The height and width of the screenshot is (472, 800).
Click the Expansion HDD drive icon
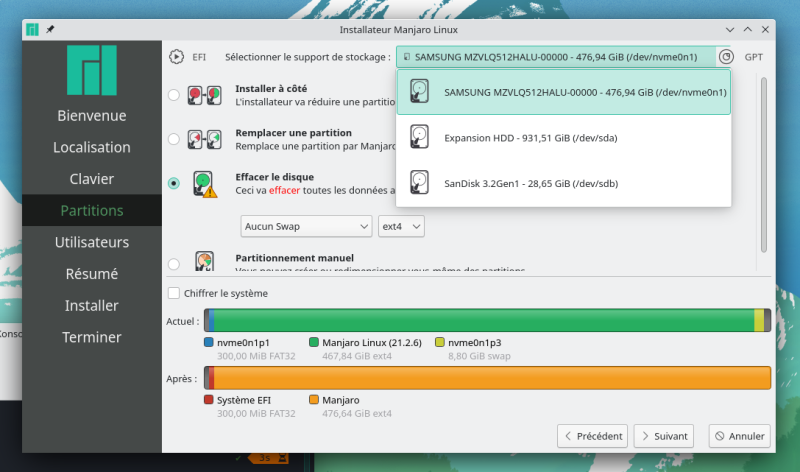[419, 137]
